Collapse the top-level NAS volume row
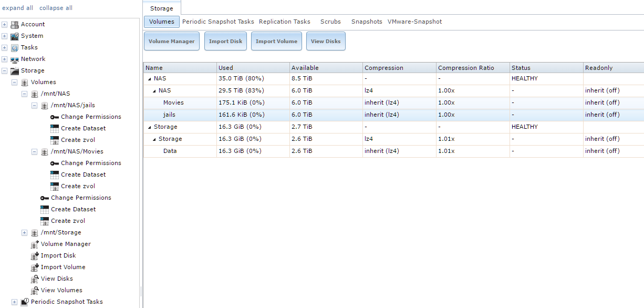This screenshot has width=644, height=308. (x=149, y=79)
